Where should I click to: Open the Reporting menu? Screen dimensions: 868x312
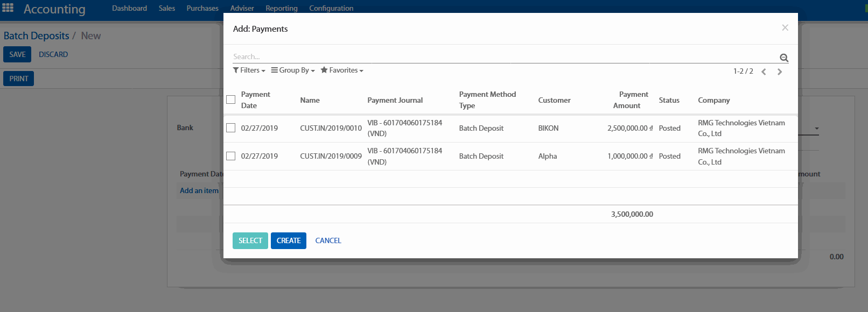tap(281, 8)
